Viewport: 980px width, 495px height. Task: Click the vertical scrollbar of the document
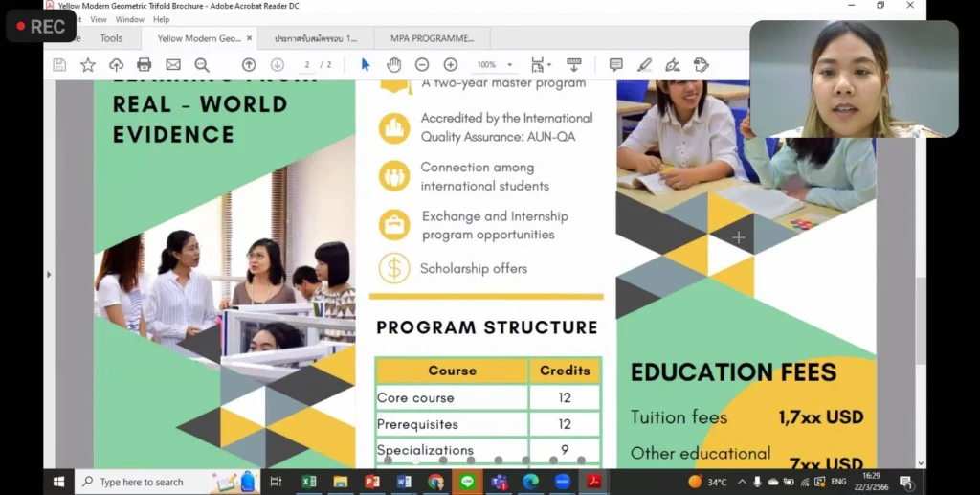point(921,322)
